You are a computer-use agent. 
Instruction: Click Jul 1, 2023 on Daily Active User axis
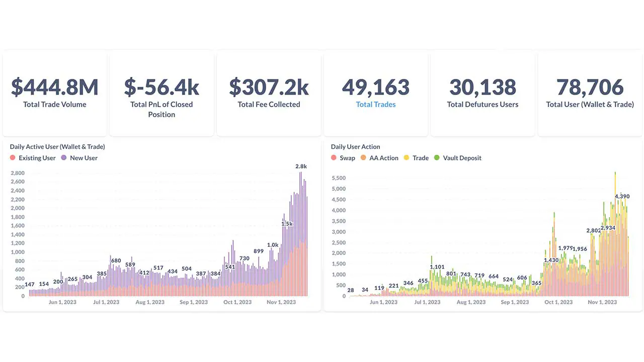106,302
